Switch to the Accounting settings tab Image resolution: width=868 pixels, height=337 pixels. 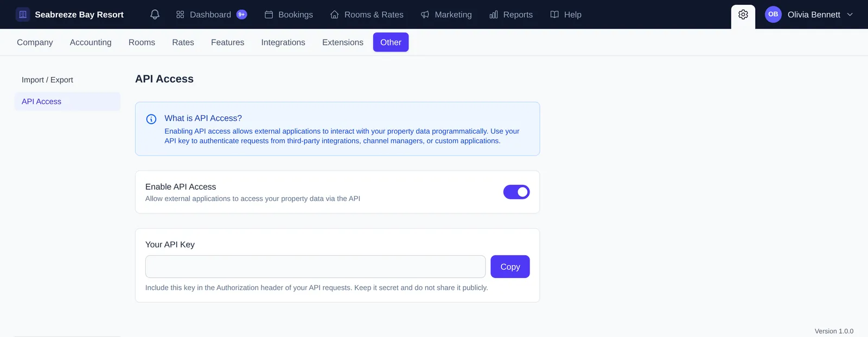[x=91, y=42]
